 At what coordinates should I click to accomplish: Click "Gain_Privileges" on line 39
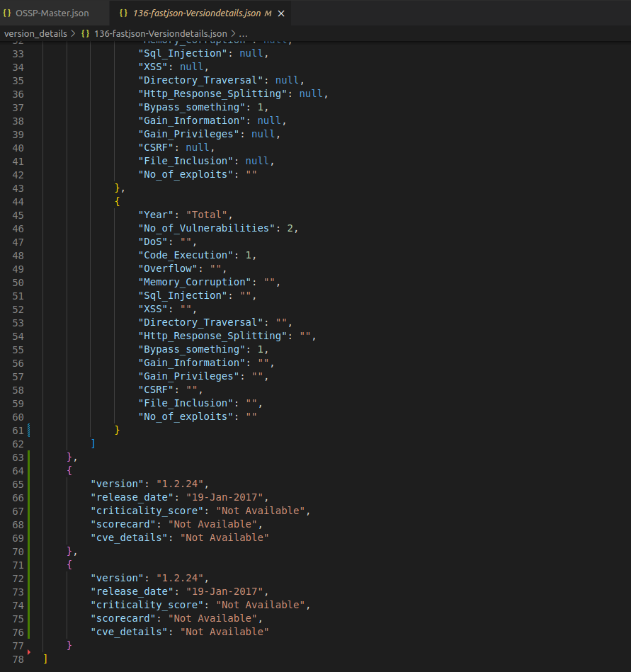point(188,134)
